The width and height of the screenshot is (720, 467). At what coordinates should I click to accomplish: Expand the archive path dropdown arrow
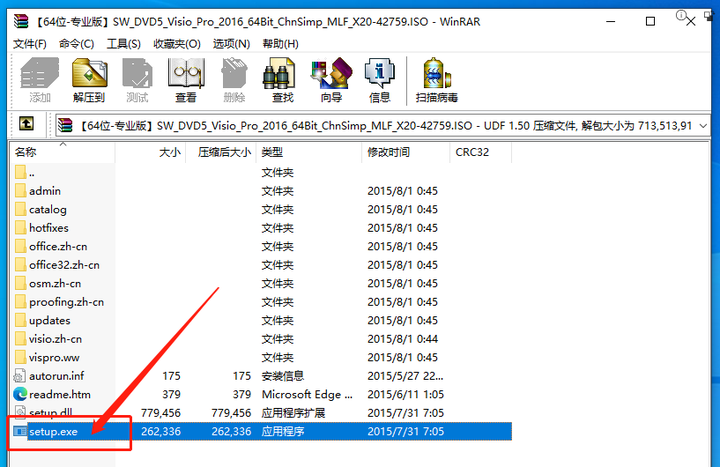click(x=703, y=125)
